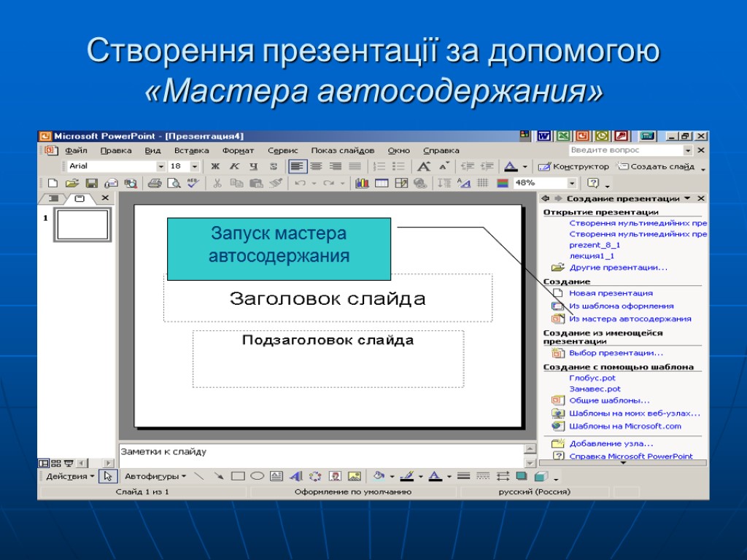Click the Increase Font Size icon
This screenshot has width=747, height=560.
coord(424,166)
